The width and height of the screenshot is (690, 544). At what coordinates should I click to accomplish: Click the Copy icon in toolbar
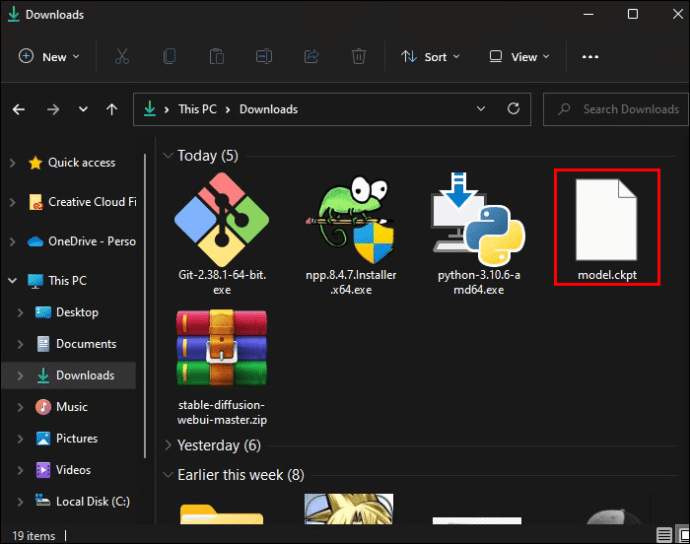click(169, 57)
